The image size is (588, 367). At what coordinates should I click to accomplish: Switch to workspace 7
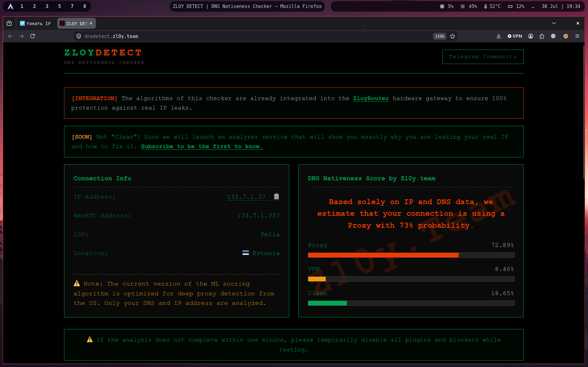(72, 6)
